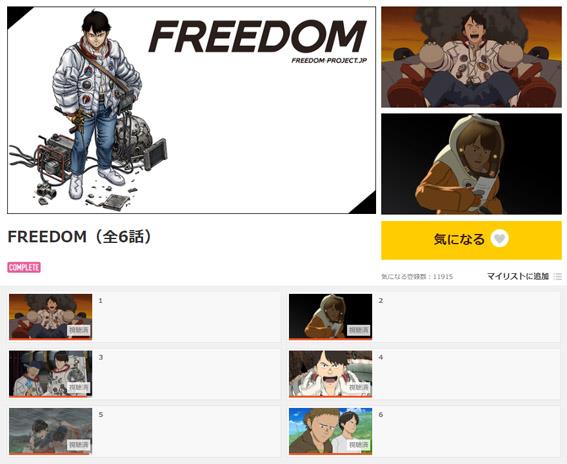Click the heart icon on 気になる button
Screen dimensions: 567x464
(499, 239)
